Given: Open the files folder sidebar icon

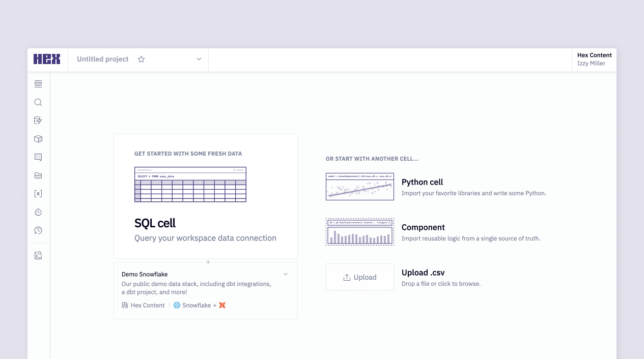Looking at the screenshot, I should pyautogui.click(x=38, y=175).
